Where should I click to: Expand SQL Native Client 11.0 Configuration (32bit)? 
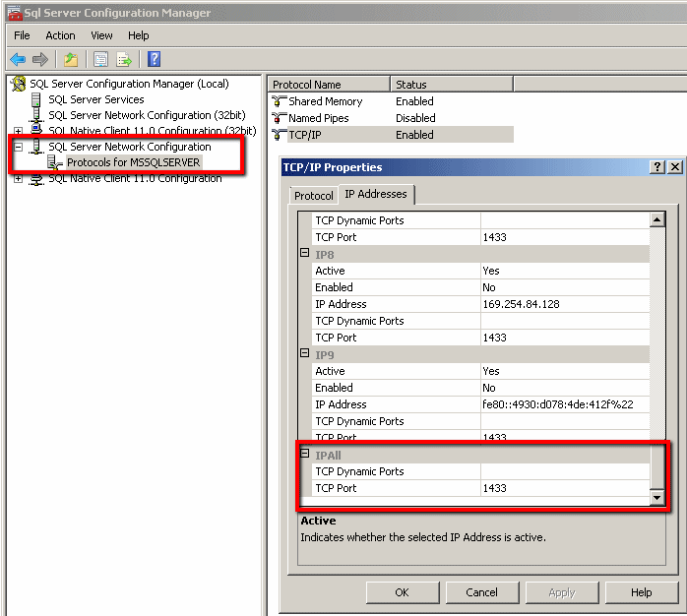(x=19, y=131)
